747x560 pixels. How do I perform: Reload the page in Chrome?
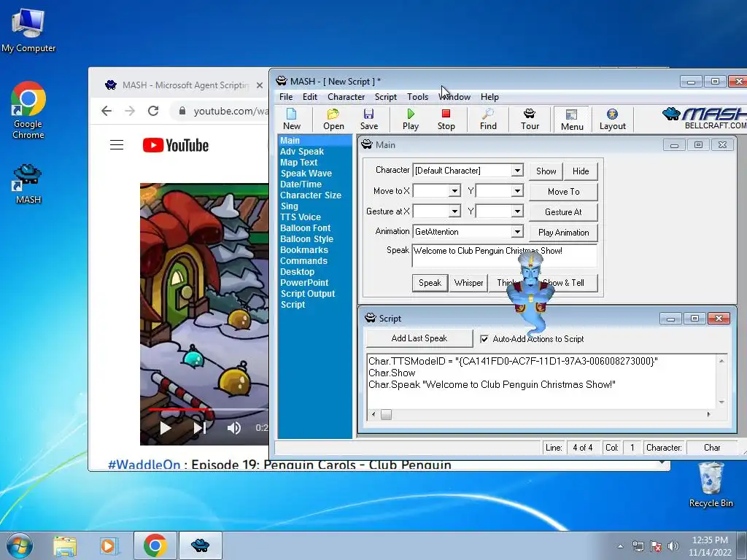coord(153,111)
